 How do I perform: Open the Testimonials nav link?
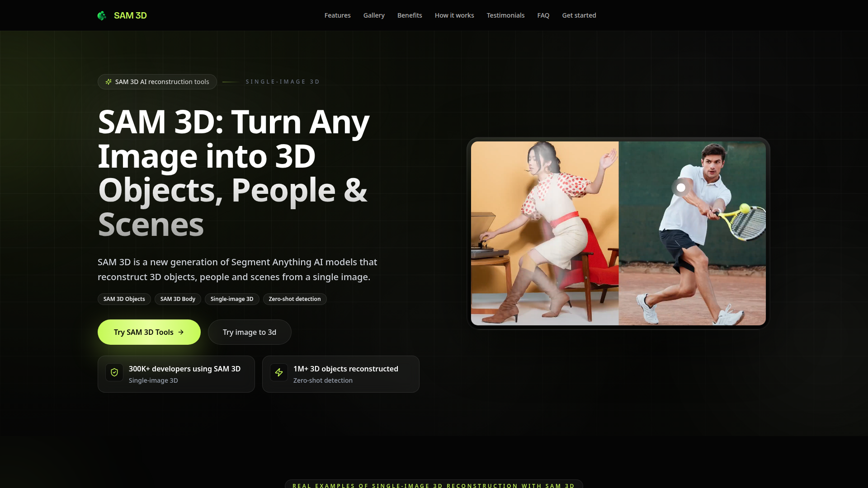coord(505,15)
